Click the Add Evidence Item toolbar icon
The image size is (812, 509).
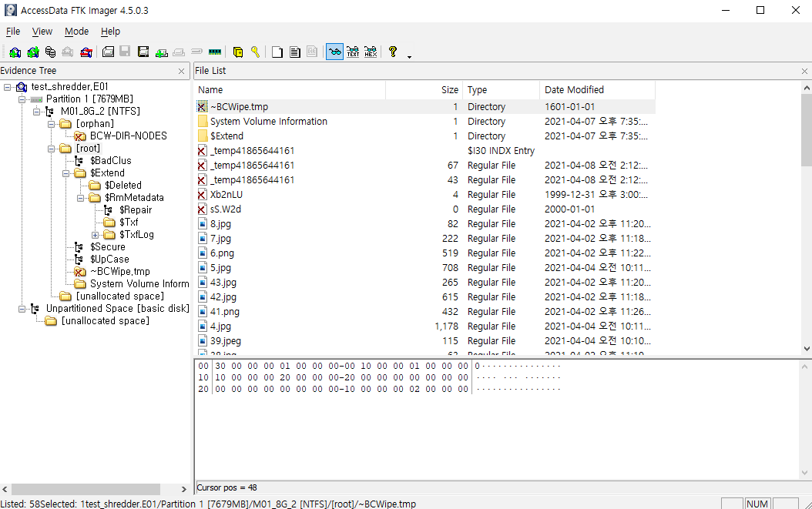coord(15,52)
